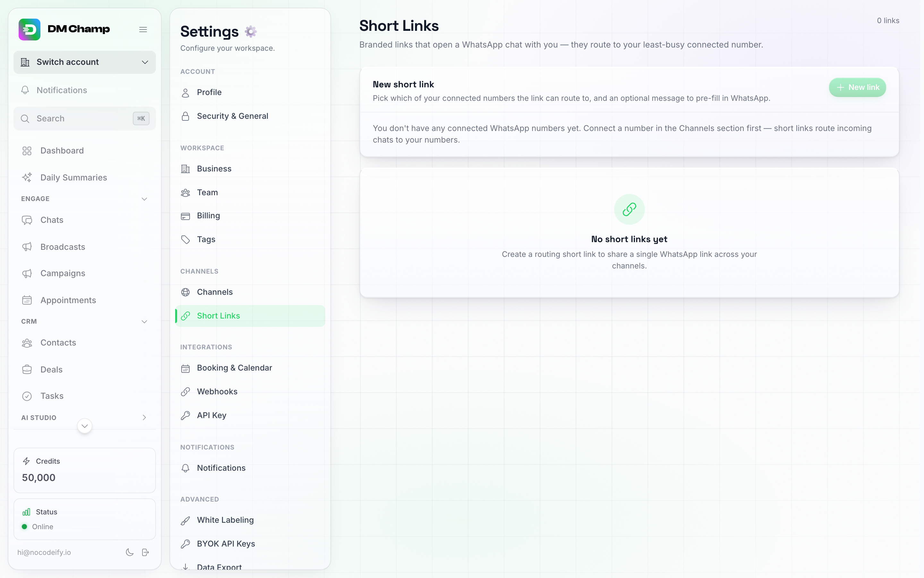
Task: Click the Credits 50,000 card
Action: tap(85, 470)
